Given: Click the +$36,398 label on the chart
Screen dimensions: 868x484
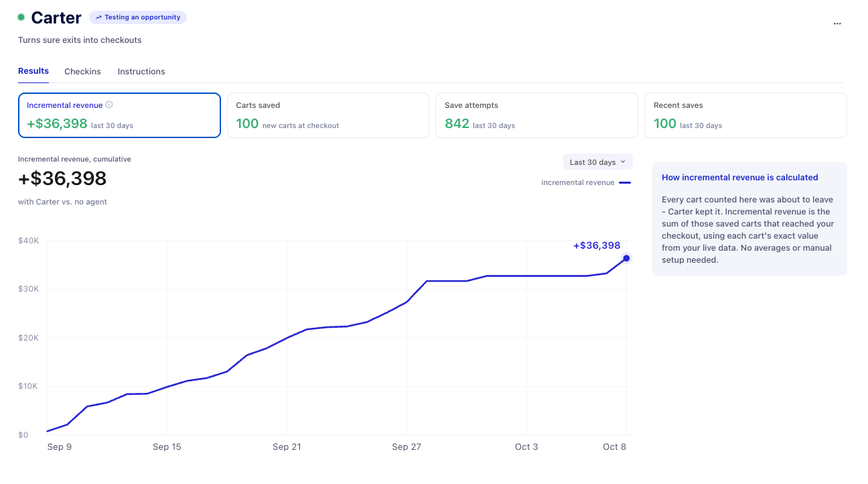Looking at the screenshot, I should tap(597, 245).
